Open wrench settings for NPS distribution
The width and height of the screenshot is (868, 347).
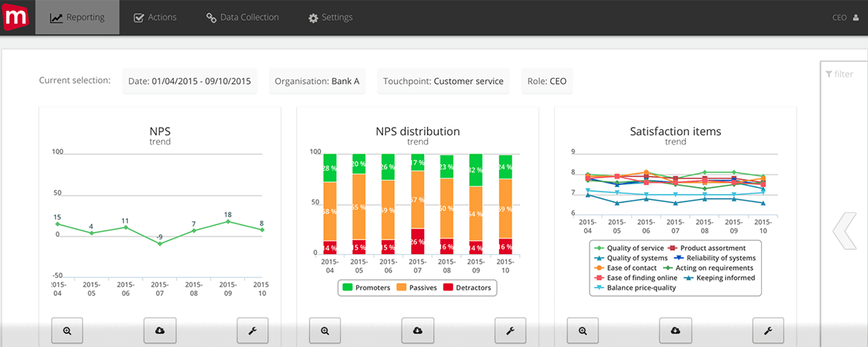point(510,330)
